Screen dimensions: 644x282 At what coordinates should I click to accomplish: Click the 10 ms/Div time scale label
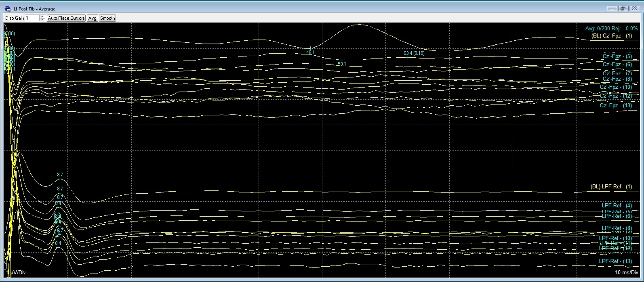click(626, 273)
